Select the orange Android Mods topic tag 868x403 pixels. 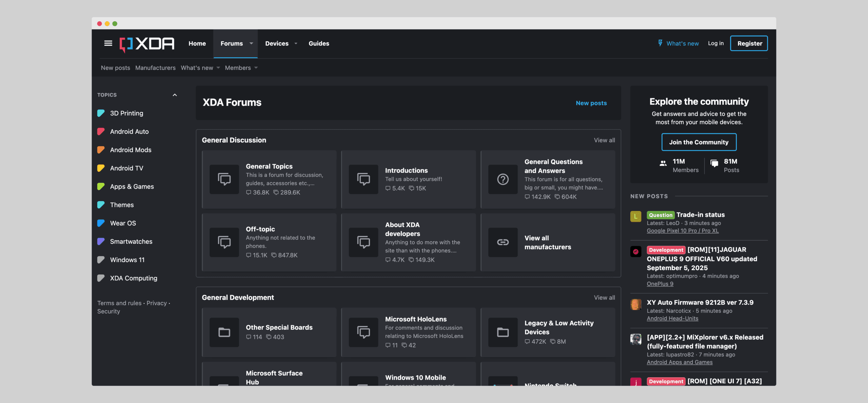click(x=101, y=150)
